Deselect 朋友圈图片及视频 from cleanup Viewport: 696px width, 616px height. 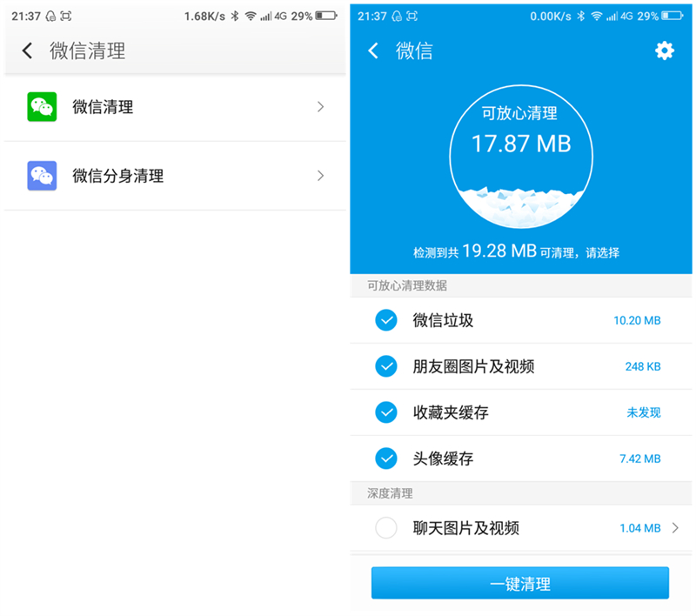click(386, 366)
